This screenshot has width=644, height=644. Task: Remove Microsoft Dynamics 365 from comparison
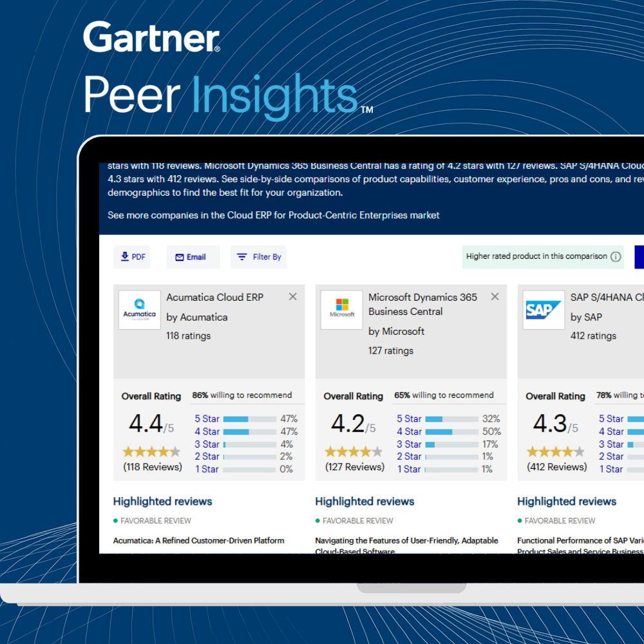point(495,297)
